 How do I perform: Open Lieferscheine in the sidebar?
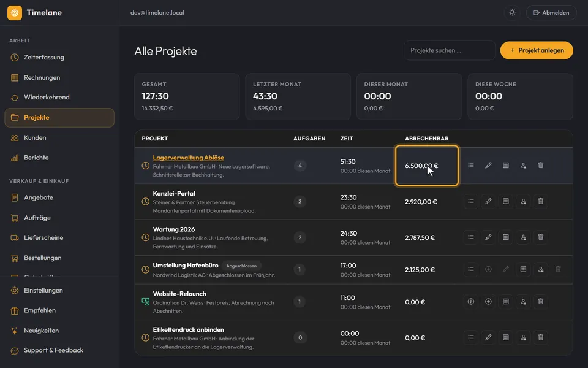(x=59, y=238)
